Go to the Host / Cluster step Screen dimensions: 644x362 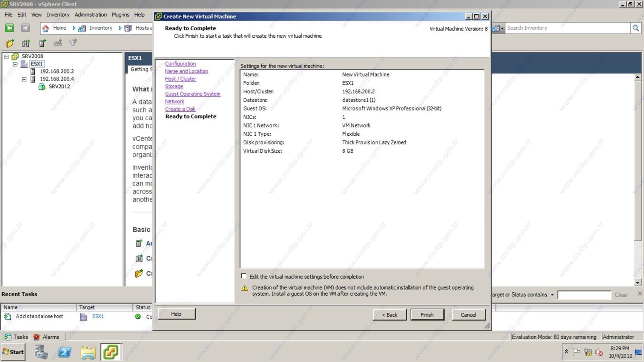pos(180,79)
